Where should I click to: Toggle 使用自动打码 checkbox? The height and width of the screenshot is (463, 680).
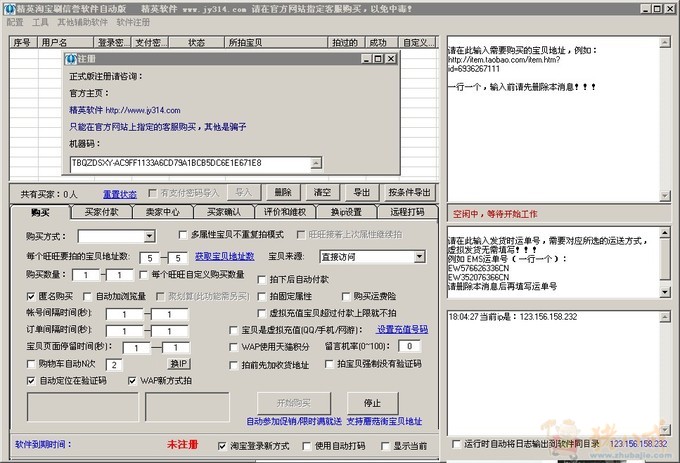307,446
